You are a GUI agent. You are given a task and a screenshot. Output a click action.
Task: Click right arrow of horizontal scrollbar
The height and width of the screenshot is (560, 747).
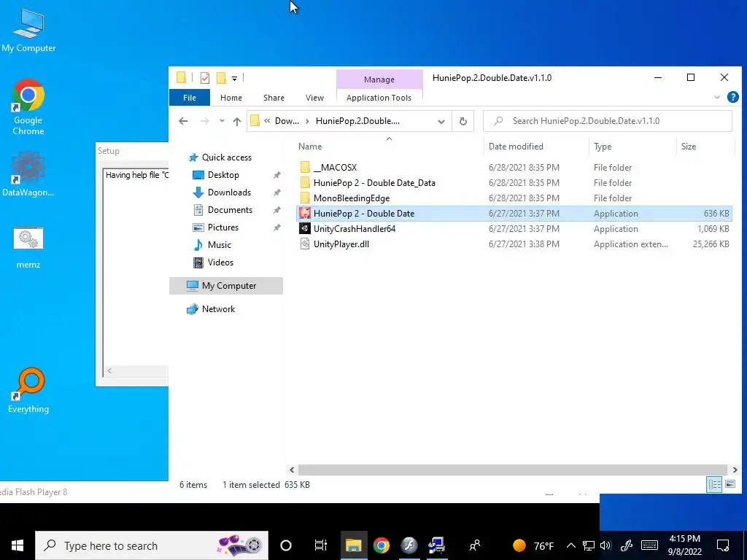click(x=735, y=470)
